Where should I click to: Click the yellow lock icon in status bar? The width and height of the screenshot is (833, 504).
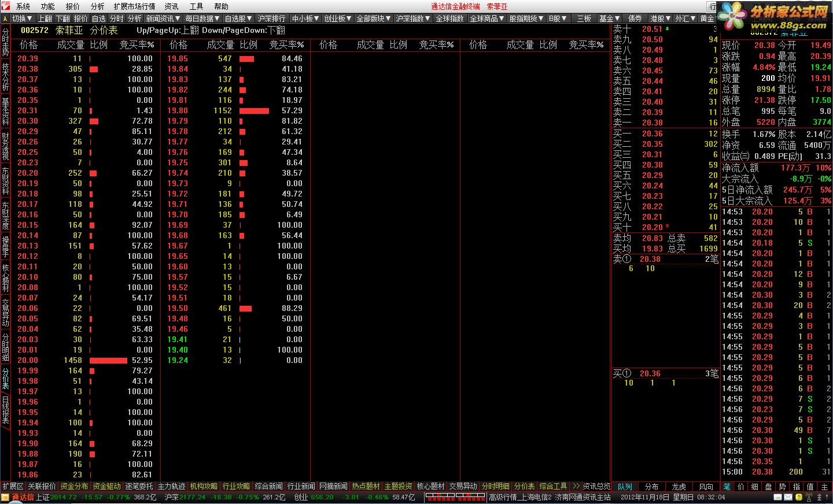pyautogui.click(x=799, y=497)
